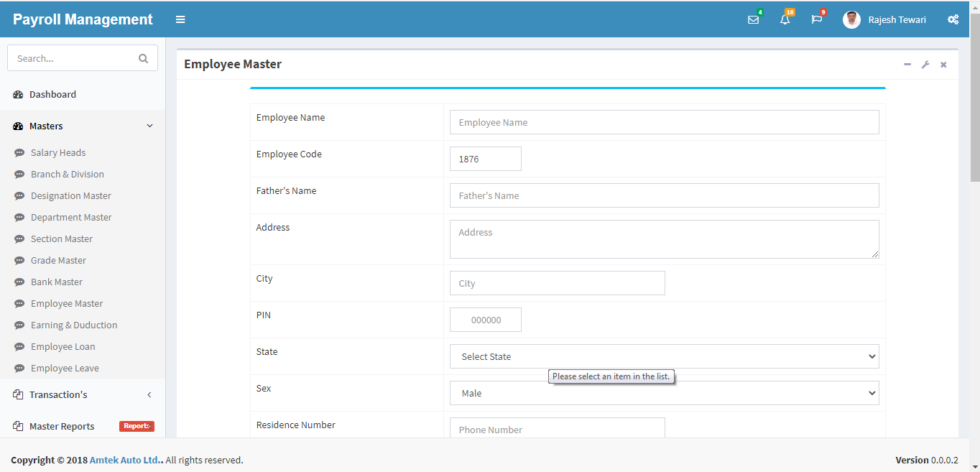The height and width of the screenshot is (472, 980).
Task: Click the settings gears icon in header
Action: click(953, 19)
